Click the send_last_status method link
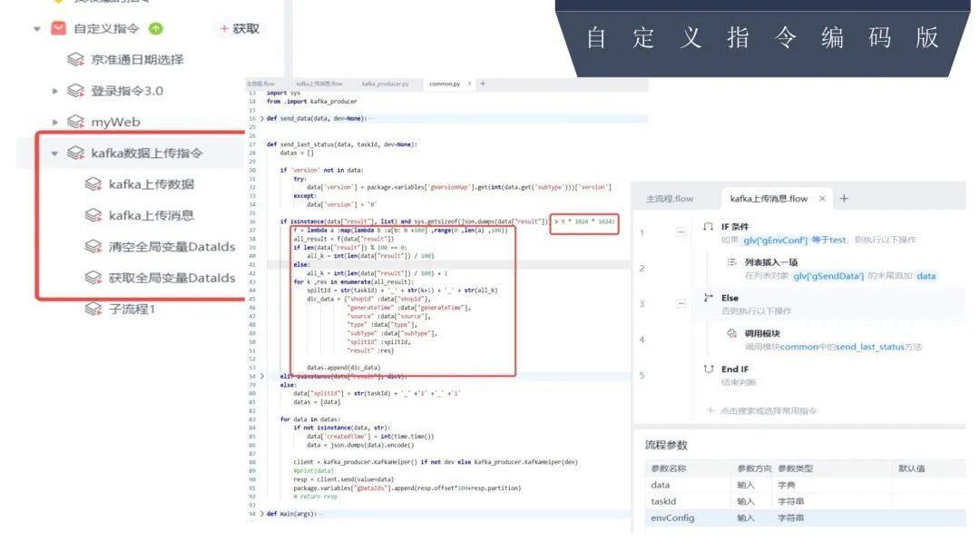The width and height of the screenshot is (980, 552). tap(870, 347)
